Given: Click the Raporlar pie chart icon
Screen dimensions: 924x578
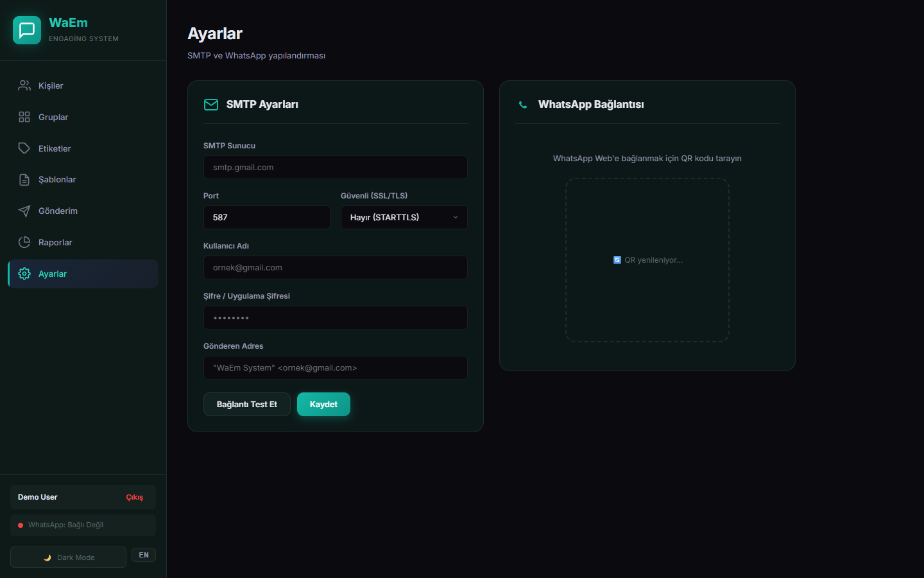Looking at the screenshot, I should tap(24, 242).
